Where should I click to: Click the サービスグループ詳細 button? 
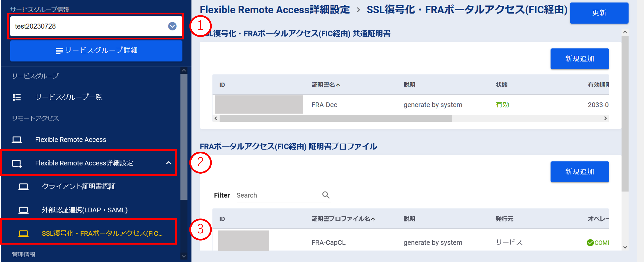coord(96,51)
